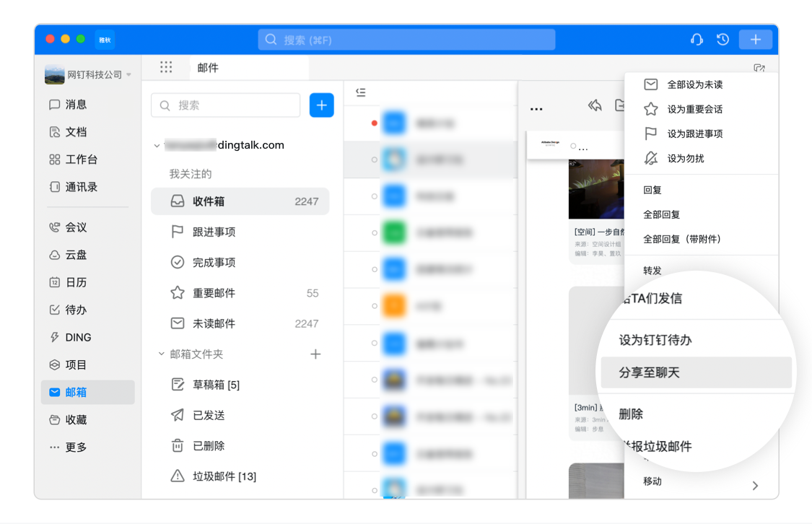This screenshot has width=812, height=524.
Task: Collapse the 邮箱文件夹 folder section
Action: [162, 354]
